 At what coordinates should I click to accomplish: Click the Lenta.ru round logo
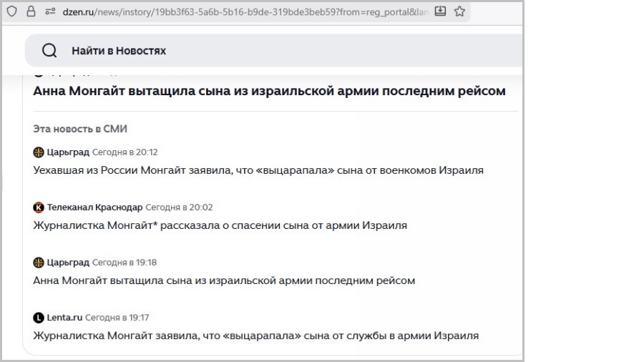[39, 318]
